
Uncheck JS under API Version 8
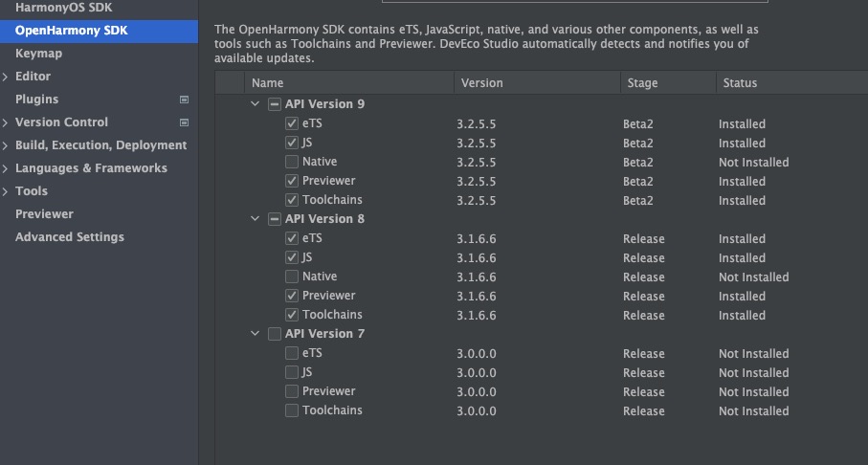pos(292,257)
